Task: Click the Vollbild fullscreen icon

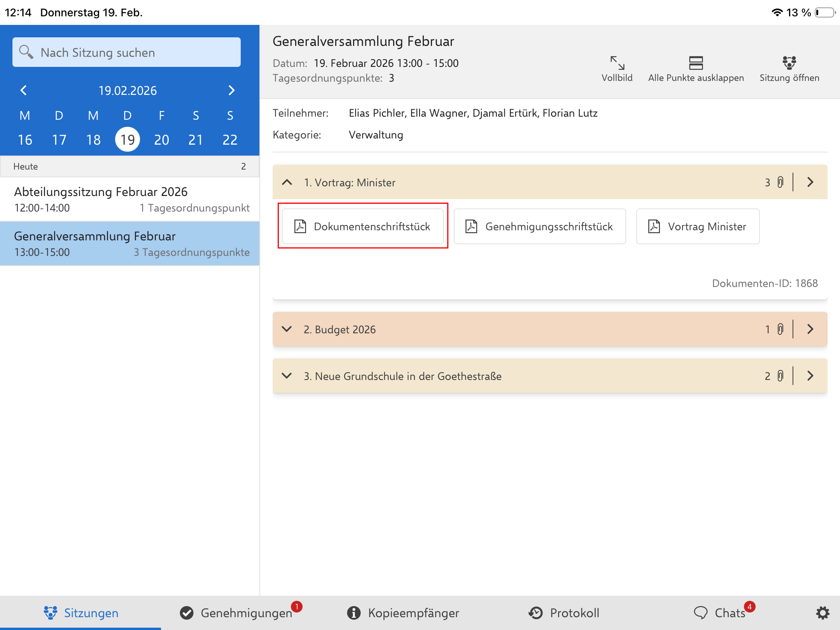Action: tap(617, 63)
